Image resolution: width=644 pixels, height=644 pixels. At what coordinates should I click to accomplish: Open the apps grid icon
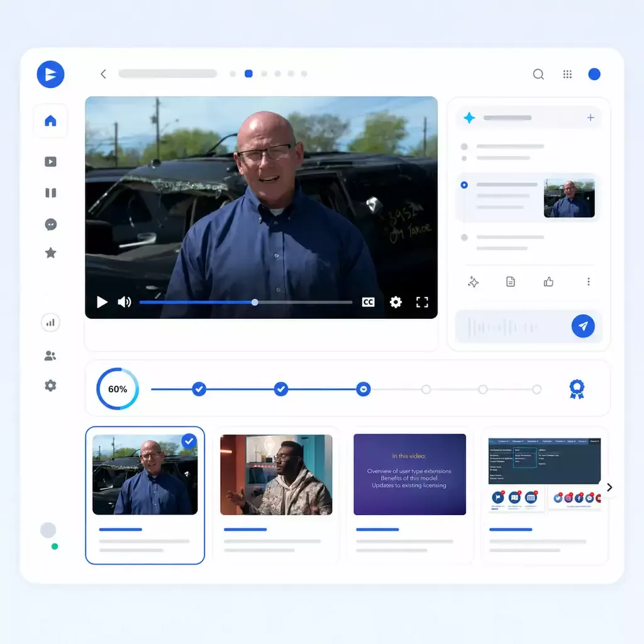[567, 74]
